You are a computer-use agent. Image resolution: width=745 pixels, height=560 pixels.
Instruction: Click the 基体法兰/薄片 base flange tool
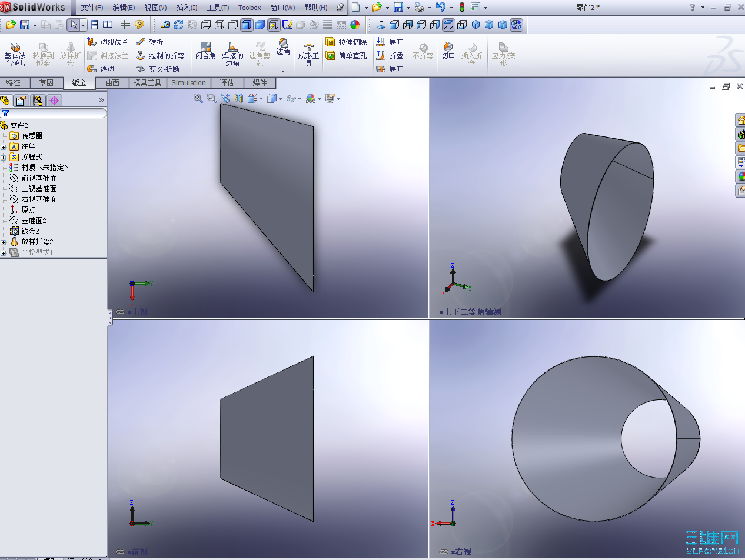coord(15,54)
